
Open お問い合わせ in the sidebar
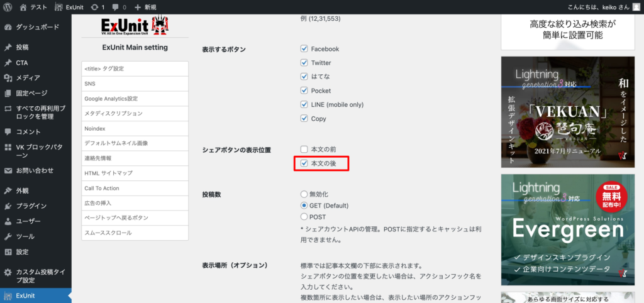(x=36, y=170)
